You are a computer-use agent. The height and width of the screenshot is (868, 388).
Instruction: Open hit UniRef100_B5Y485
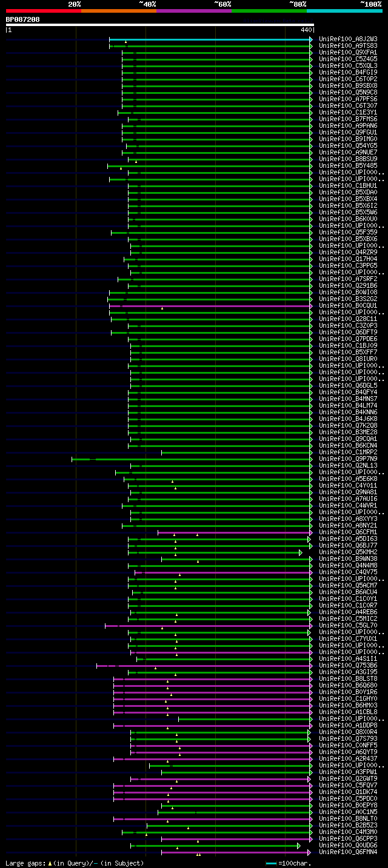(x=348, y=166)
